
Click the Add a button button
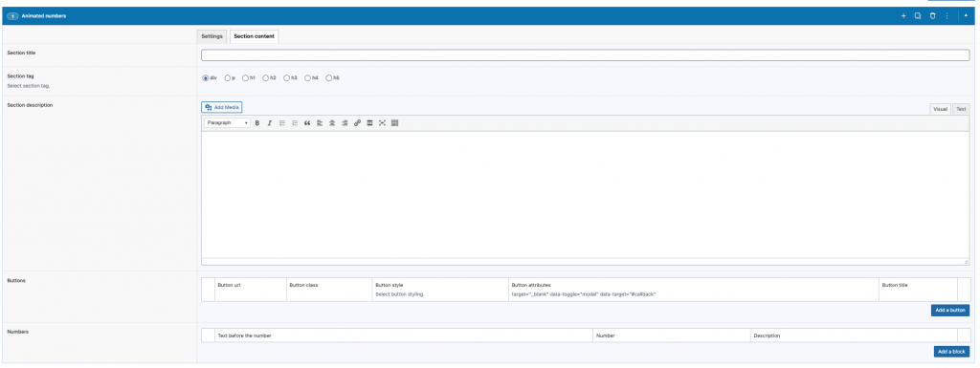pyautogui.click(x=950, y=310)
